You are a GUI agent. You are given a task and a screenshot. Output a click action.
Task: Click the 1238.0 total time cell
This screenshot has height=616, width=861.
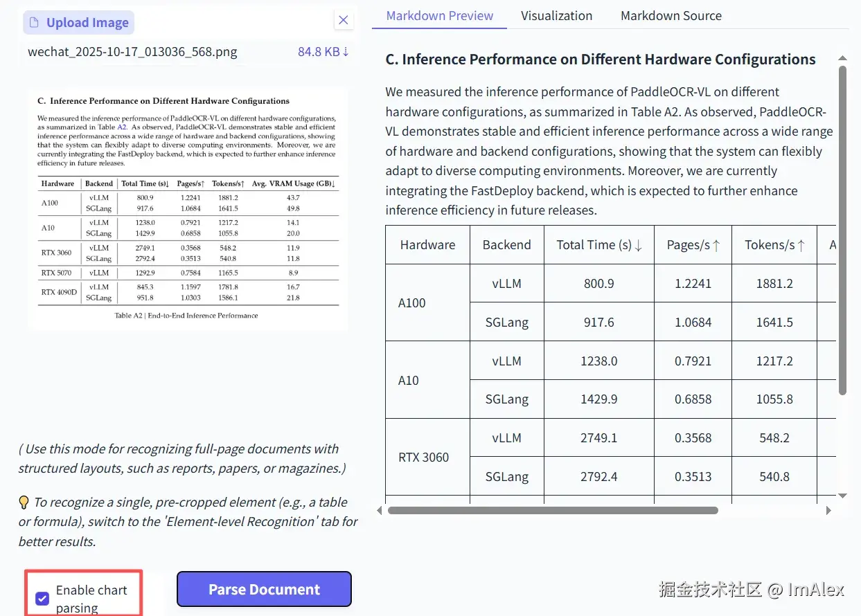coord(599,361)
